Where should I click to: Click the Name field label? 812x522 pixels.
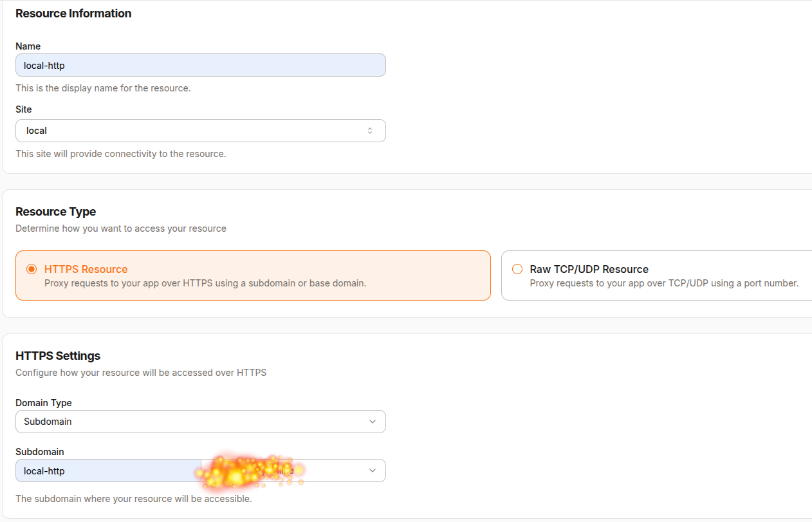(28, 46)
